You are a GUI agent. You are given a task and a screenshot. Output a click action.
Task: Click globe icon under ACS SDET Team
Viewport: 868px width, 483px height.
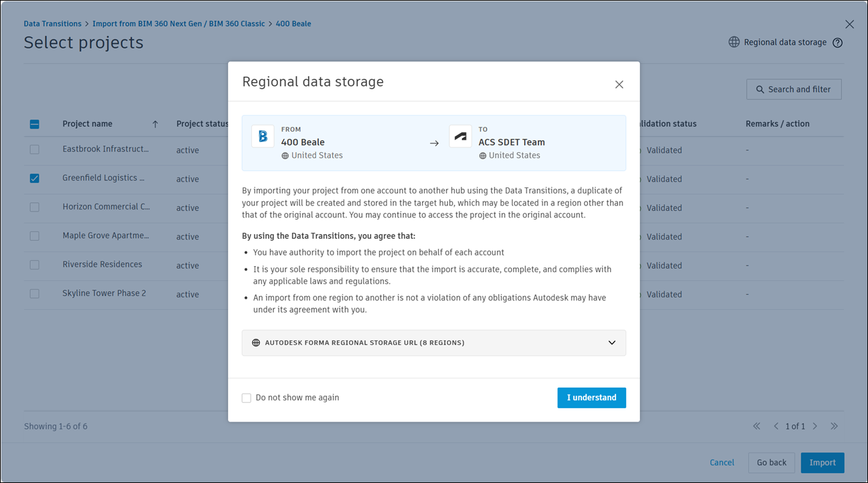(x=483, y=155)
